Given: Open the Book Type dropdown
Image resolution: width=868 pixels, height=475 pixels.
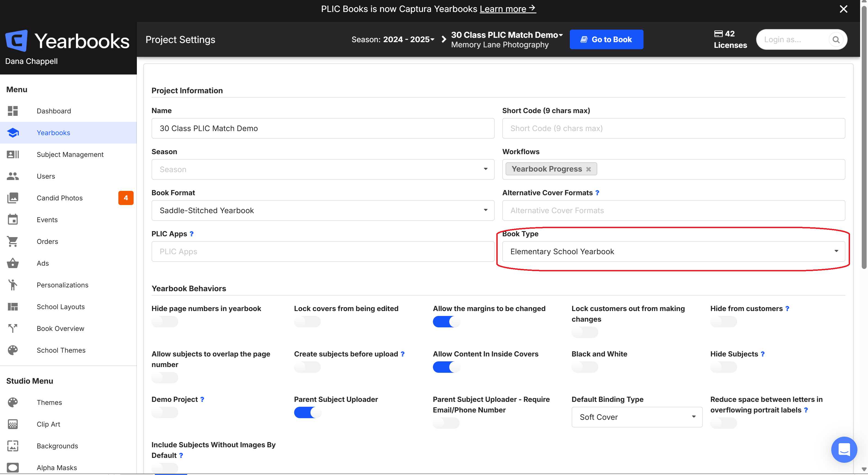Looking at the screenshot, I should pyautogui.click(x=673, y=252).
